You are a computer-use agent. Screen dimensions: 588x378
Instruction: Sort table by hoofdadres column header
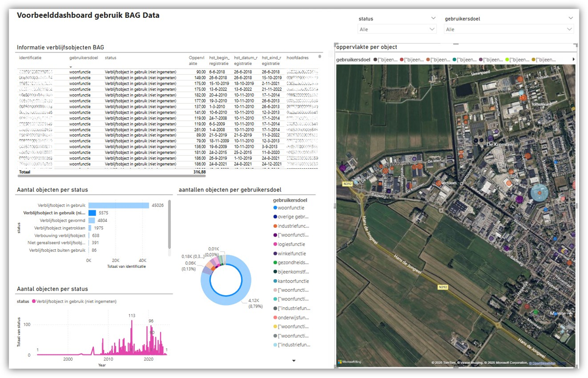297,58
